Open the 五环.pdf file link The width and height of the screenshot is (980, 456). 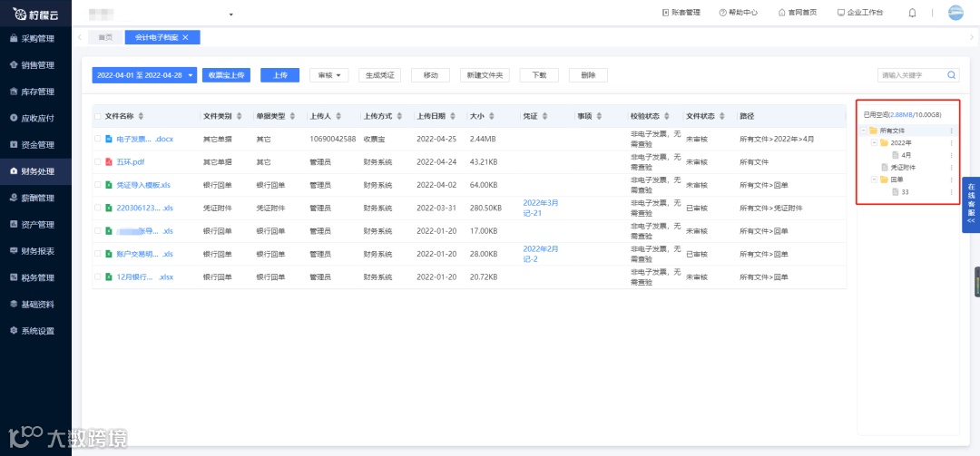click(x=130, y=161)
